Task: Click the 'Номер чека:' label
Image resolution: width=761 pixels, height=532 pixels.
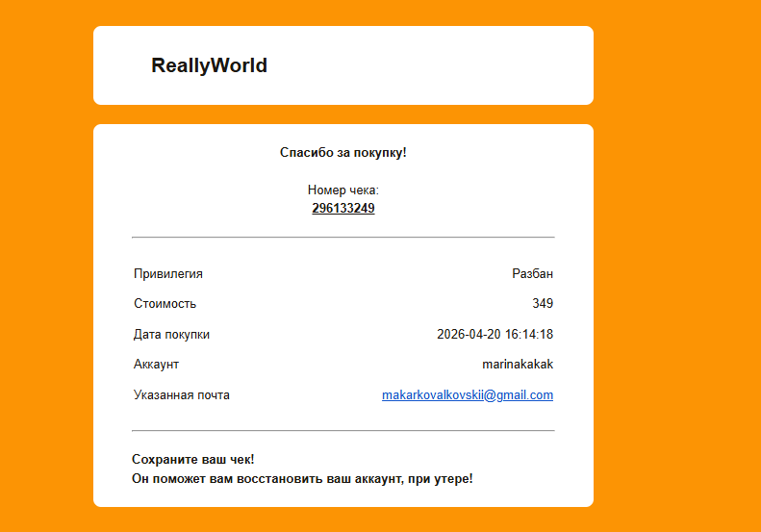Action: coord(342,190)
